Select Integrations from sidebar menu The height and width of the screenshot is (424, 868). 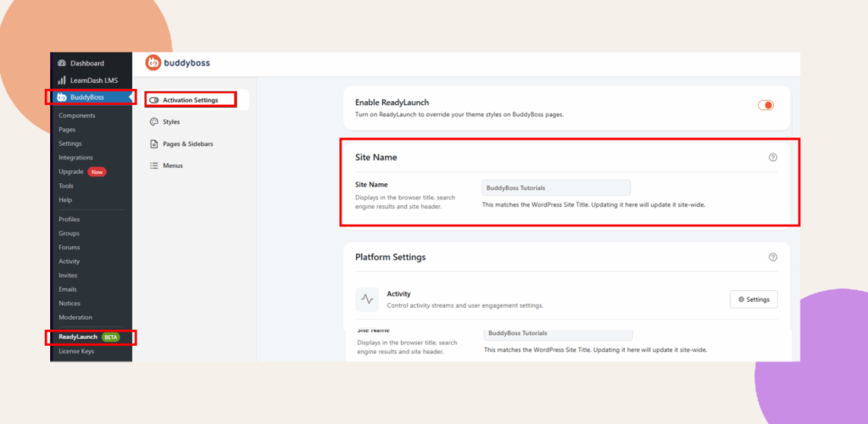(75, 157)
